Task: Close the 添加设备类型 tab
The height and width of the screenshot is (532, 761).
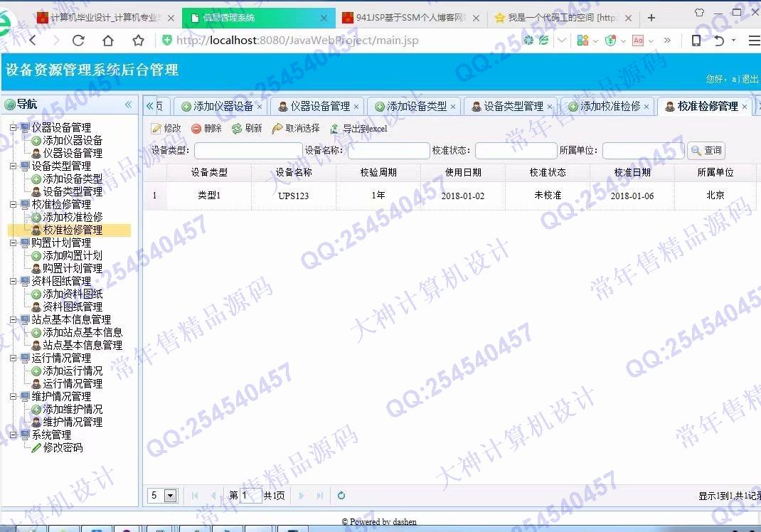Action: pyautogui.click(x=453, y=107)
